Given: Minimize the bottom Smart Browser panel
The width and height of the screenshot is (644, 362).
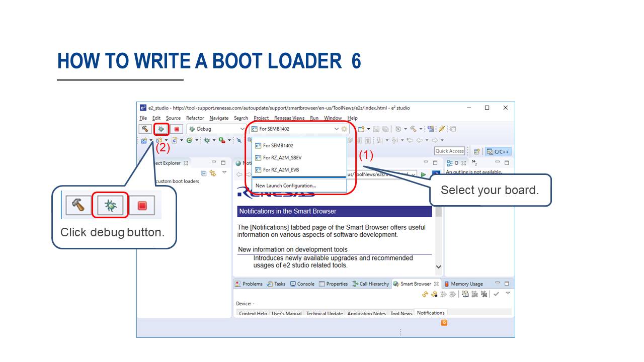Looking at the screenshot, I should [497, 283].
